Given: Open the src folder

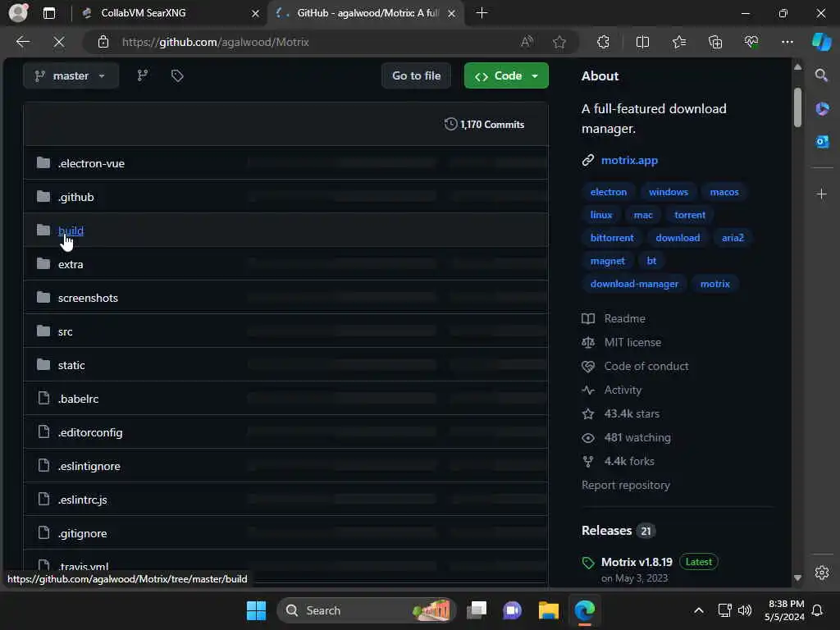Looking at the screenshot, I should [x=66, y=331].
